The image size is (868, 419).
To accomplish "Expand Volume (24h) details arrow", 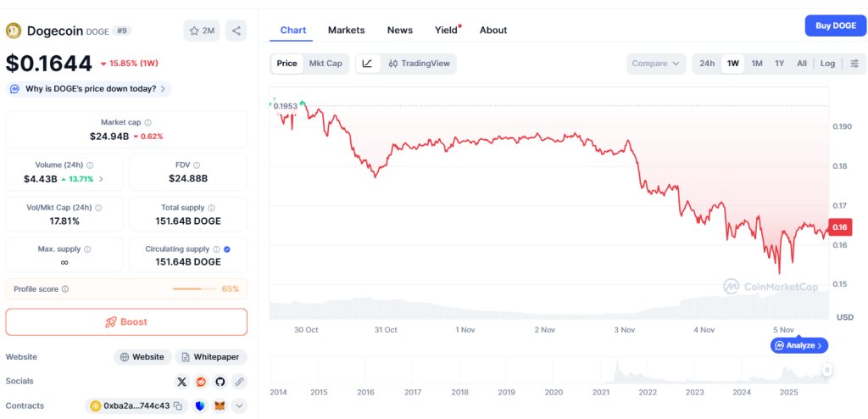I will point(102,179).
